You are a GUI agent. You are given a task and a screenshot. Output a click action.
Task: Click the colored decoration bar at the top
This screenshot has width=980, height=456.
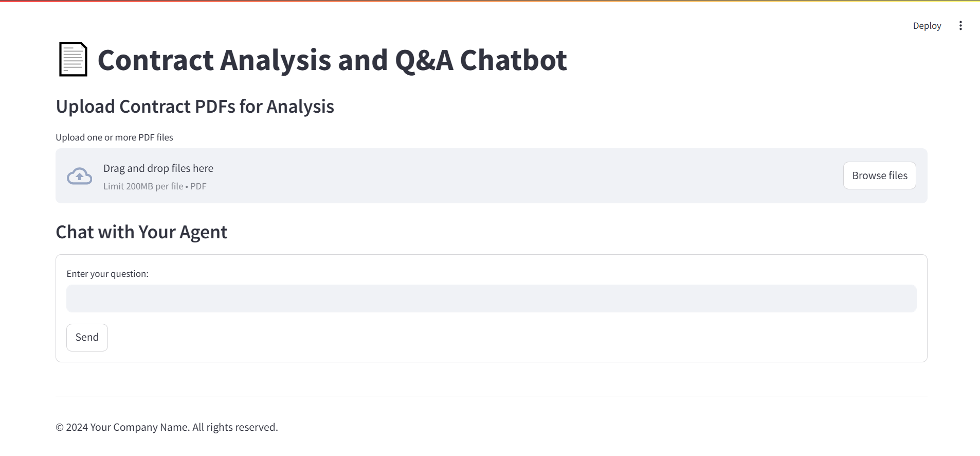[x=490, y=1]
